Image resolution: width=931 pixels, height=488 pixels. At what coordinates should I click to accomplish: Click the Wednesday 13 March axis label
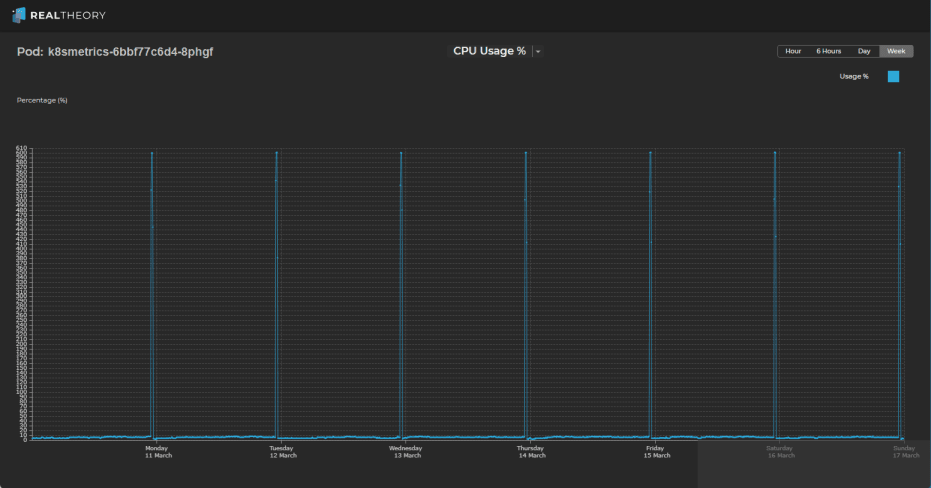406,452
